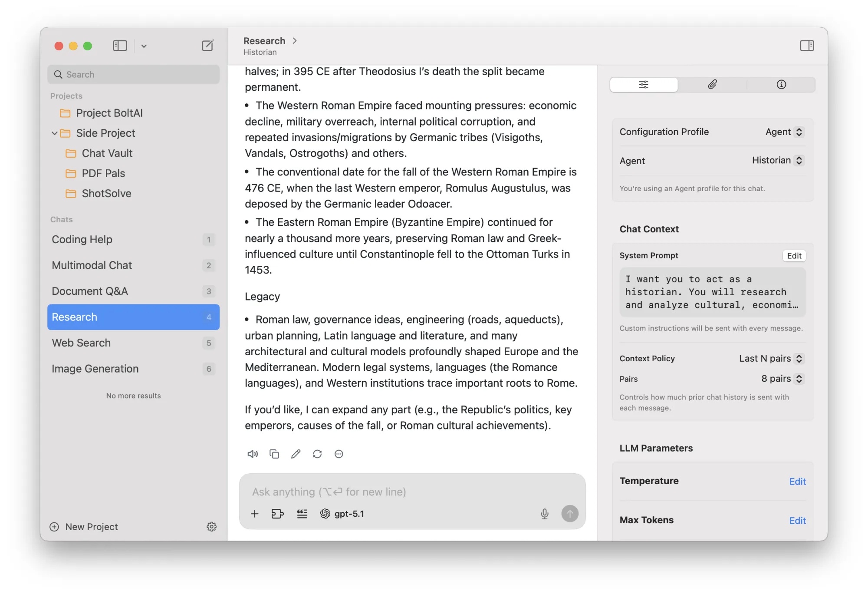This screenshot has width=868, height=594.
Task: Click the tools icon next to plus
Action: point(277,514)
